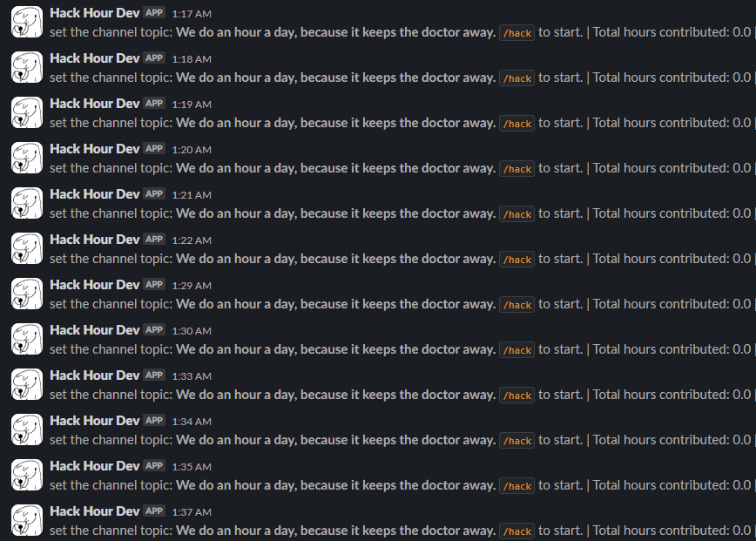
Task: Open Hack Hour Dev sender name at 1:30 AM
Action: pos(94,330)
